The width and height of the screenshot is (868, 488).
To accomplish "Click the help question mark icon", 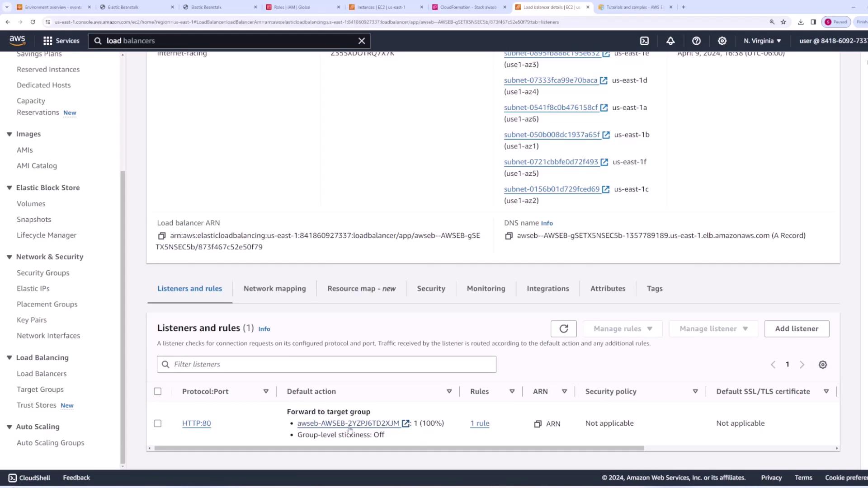I will 696,41.
